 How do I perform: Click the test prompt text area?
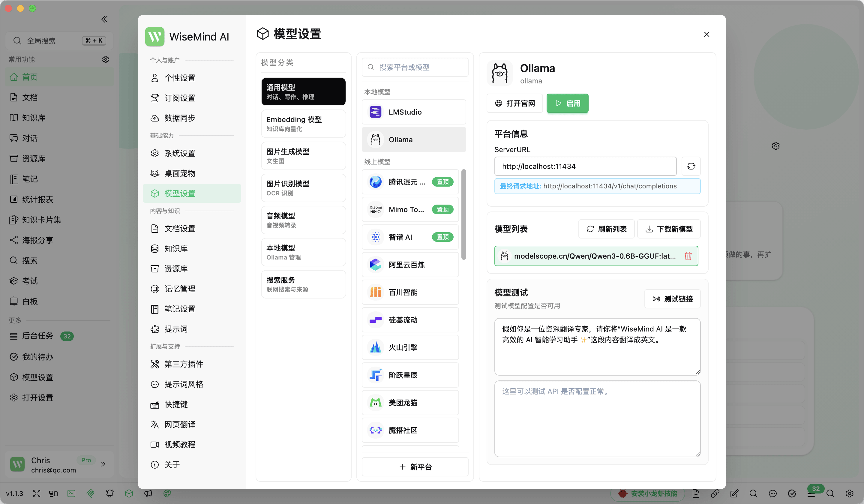597,346
